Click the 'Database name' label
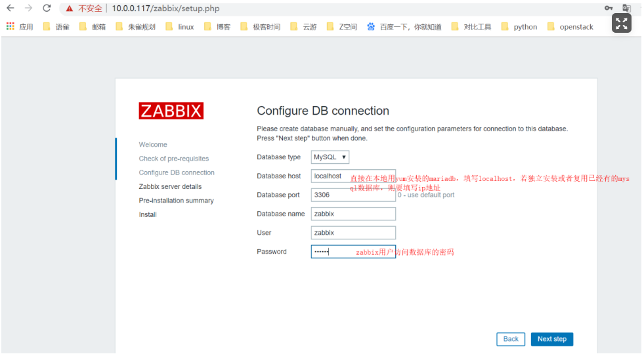Viewport: 644px width, 354px height. (280, 214)
